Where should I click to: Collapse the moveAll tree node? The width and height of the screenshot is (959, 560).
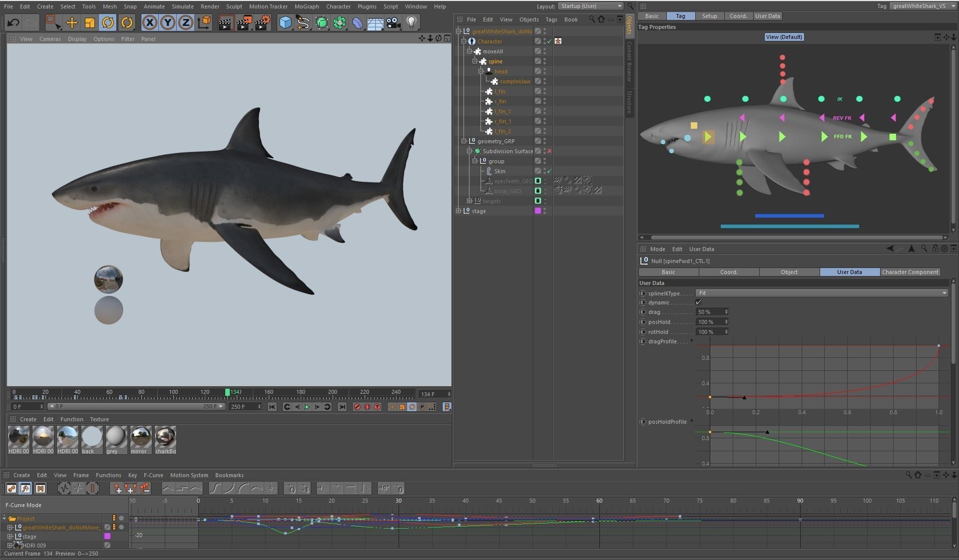470,51
